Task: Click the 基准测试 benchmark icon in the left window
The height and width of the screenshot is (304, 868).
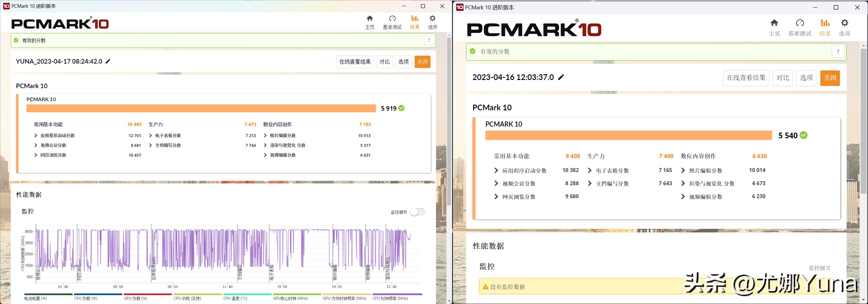Action: coord(392,19)
